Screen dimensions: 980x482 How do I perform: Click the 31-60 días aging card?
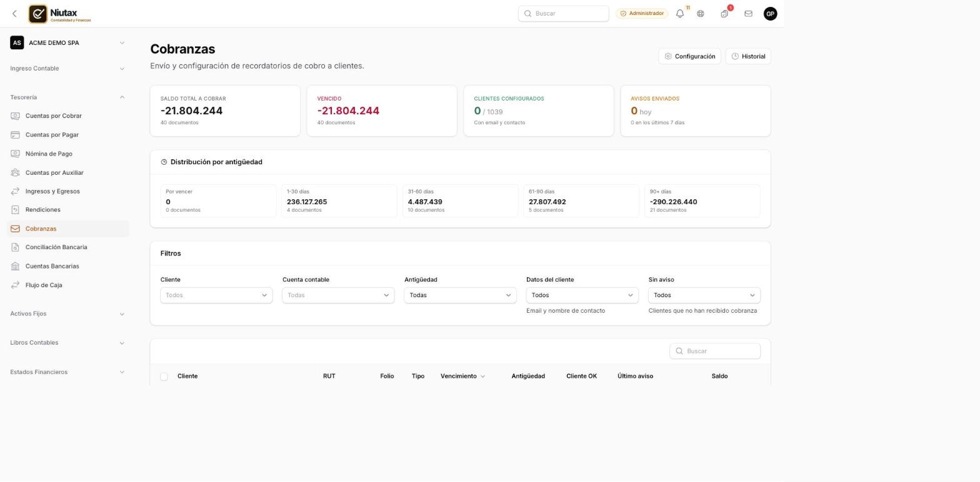(460, 201)
